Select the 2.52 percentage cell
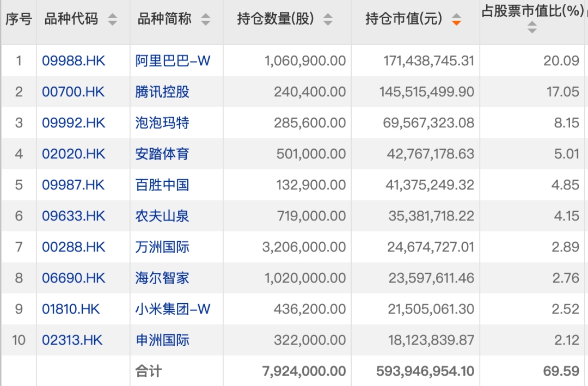Image resolution: width=588 pixels, height=386 pixels. [566, 309]
